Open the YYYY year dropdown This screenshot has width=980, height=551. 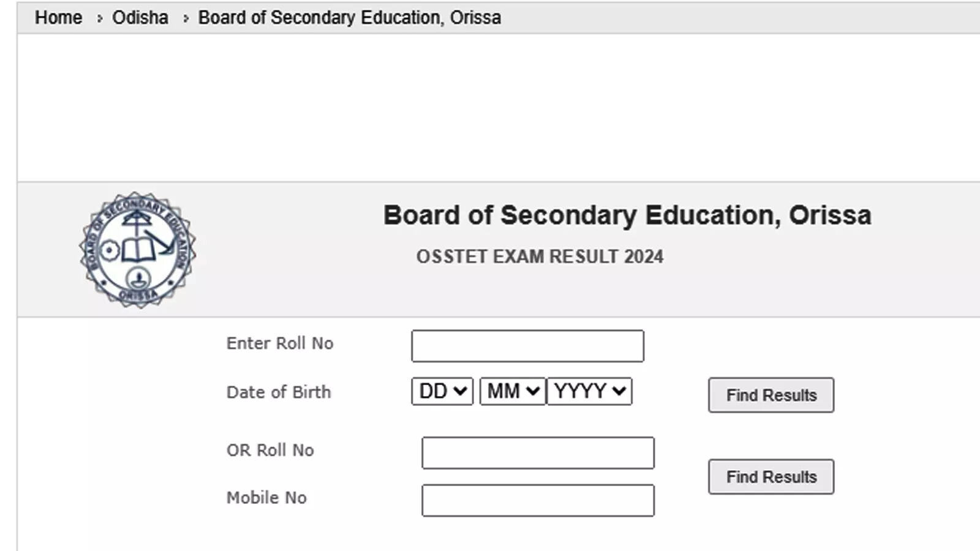point(589,391)
